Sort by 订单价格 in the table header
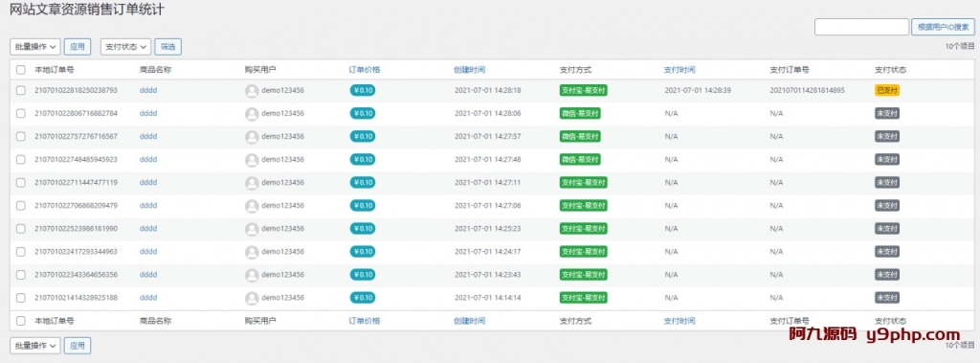The width and height of the screenshot is (980, 363). 365,70
